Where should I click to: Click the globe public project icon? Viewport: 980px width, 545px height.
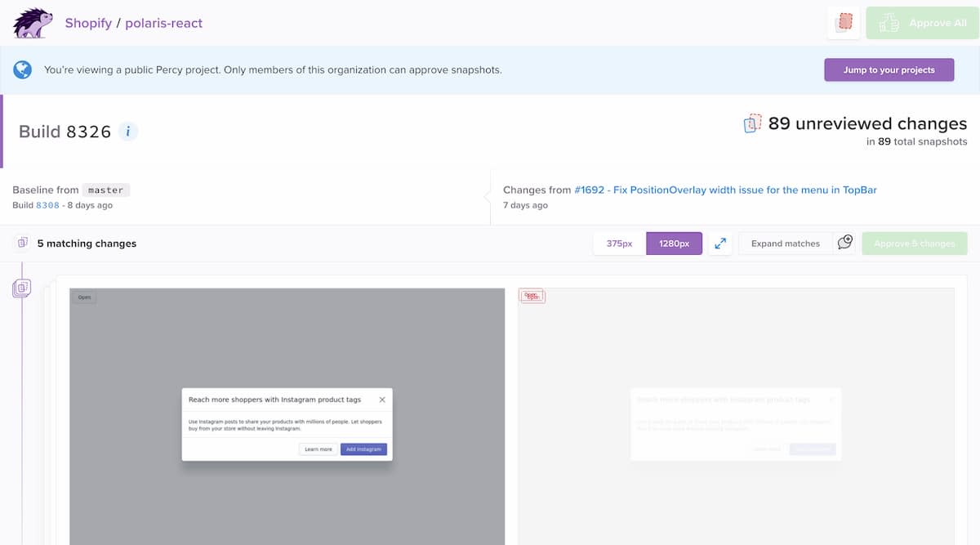pyautogui.click(x=23, y=69)
